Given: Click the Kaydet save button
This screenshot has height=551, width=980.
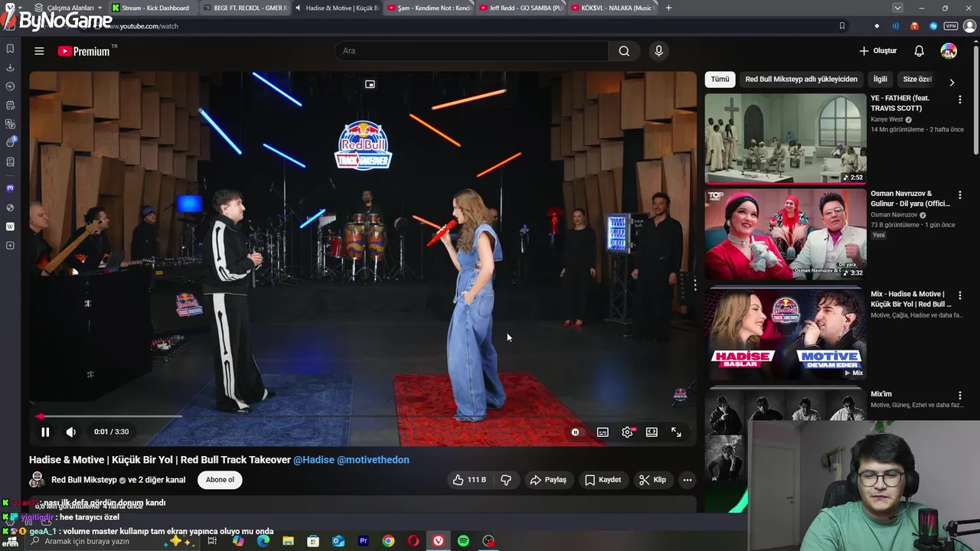Looking at the screenshot, I should tap(603, 480).
